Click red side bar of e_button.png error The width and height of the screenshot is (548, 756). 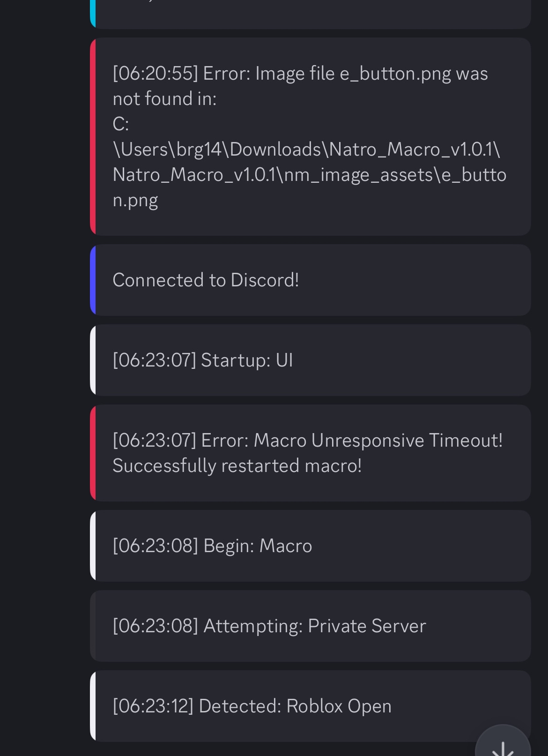coord(93,137)
